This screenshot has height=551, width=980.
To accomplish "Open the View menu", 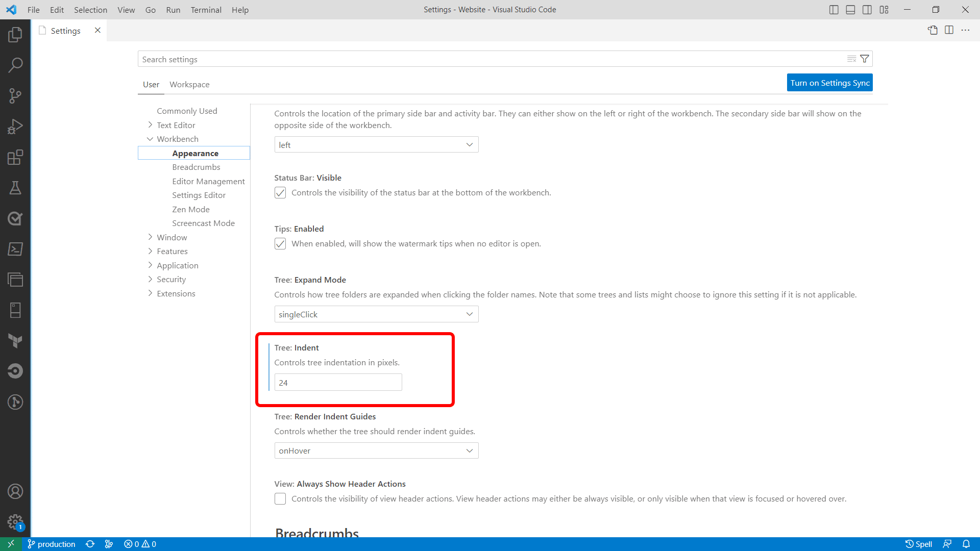I will (x=126, y=10).
